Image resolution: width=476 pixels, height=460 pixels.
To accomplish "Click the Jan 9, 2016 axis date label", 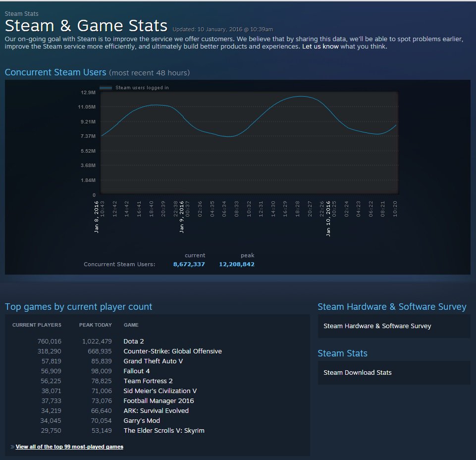I will click(x=182, y=217).
